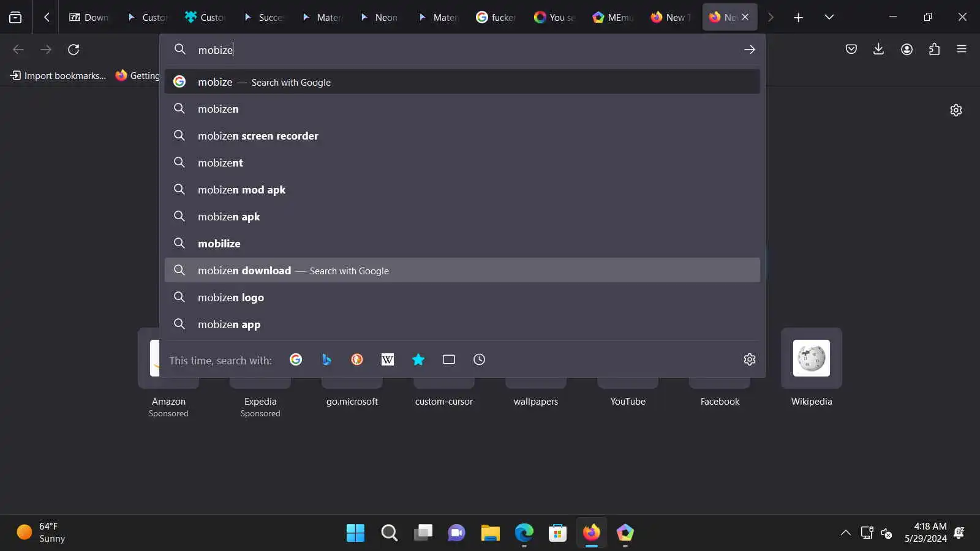
Task: Open the weather widget showing 64°F Sunny
Action: (x=42, y=533)
